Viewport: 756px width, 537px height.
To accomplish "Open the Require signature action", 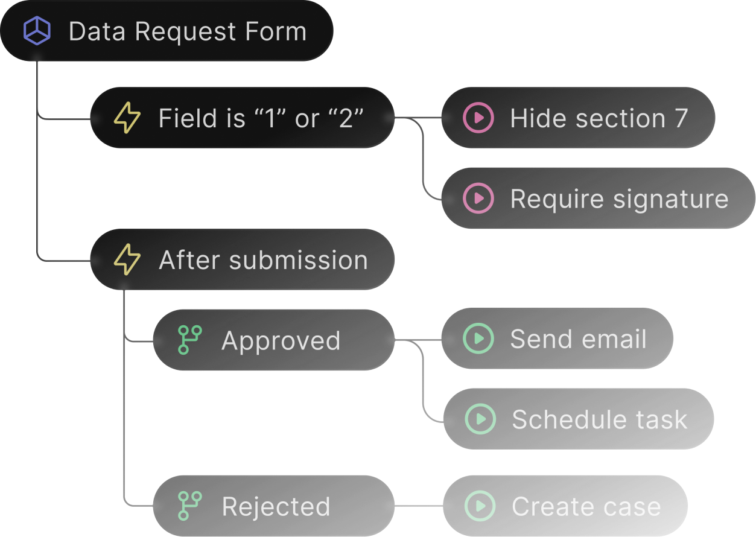I will click(x=619, y=199).
